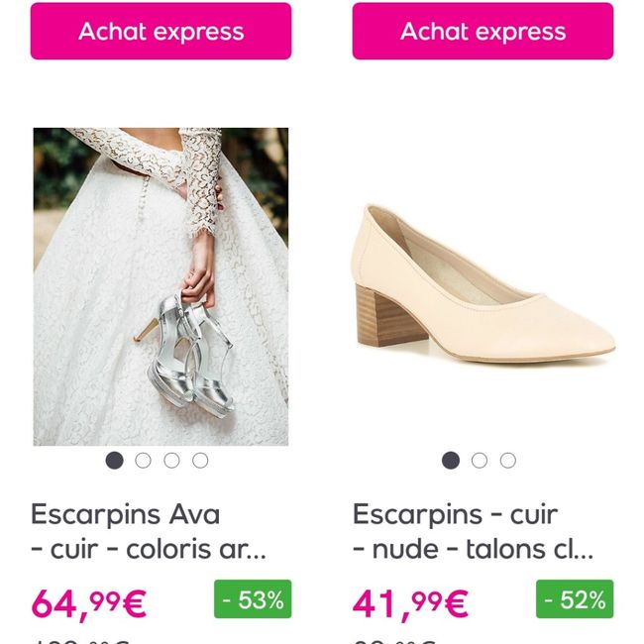Open the bride holding silver shoes photo

tap(161, 285)
